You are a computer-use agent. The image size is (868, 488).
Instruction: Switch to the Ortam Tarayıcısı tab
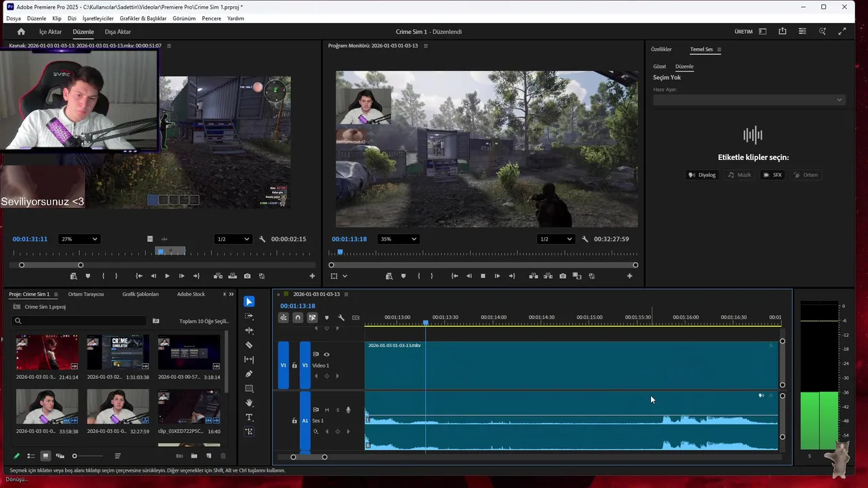coord(86,294)
